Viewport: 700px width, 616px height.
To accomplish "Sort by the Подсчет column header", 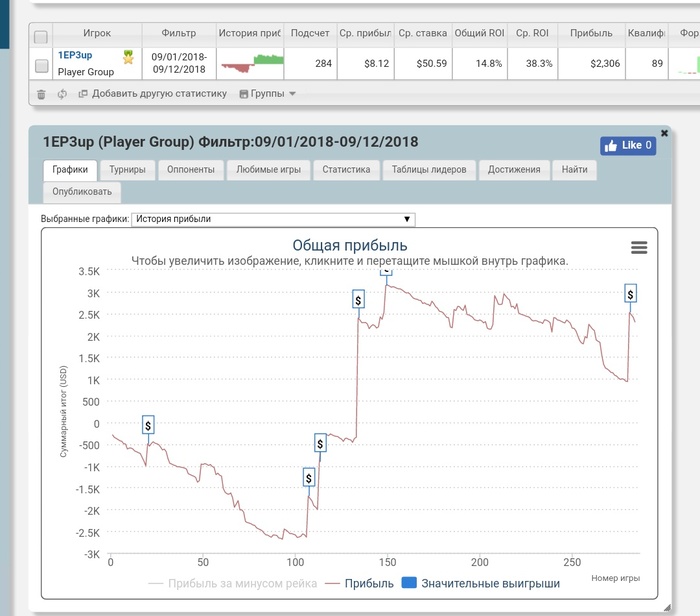I will click(x=310, y=33).
